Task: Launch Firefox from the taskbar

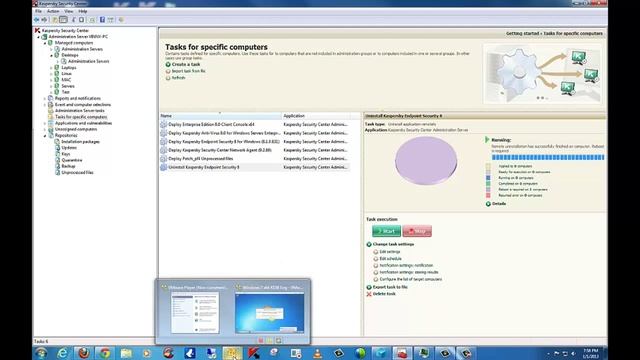Action: click(84, 353)
